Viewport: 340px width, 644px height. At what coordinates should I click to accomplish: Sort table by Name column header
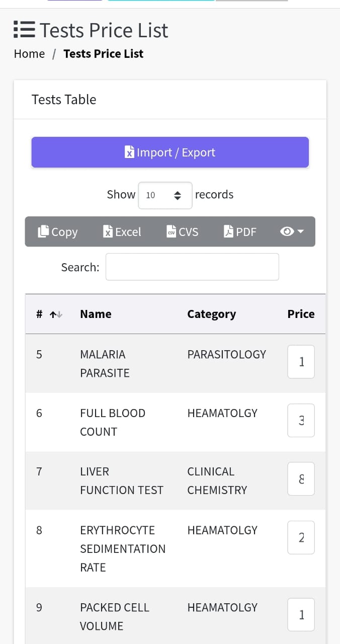click(96, 314)
